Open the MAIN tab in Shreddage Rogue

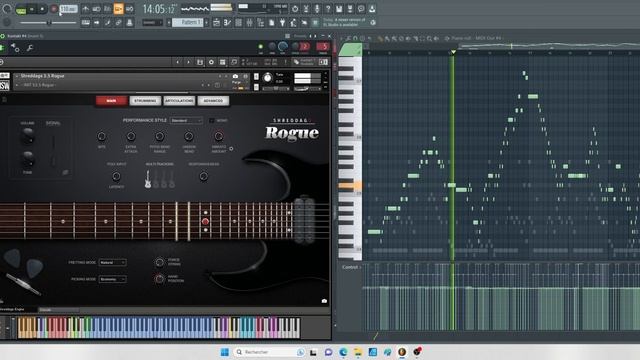(111, 101)
